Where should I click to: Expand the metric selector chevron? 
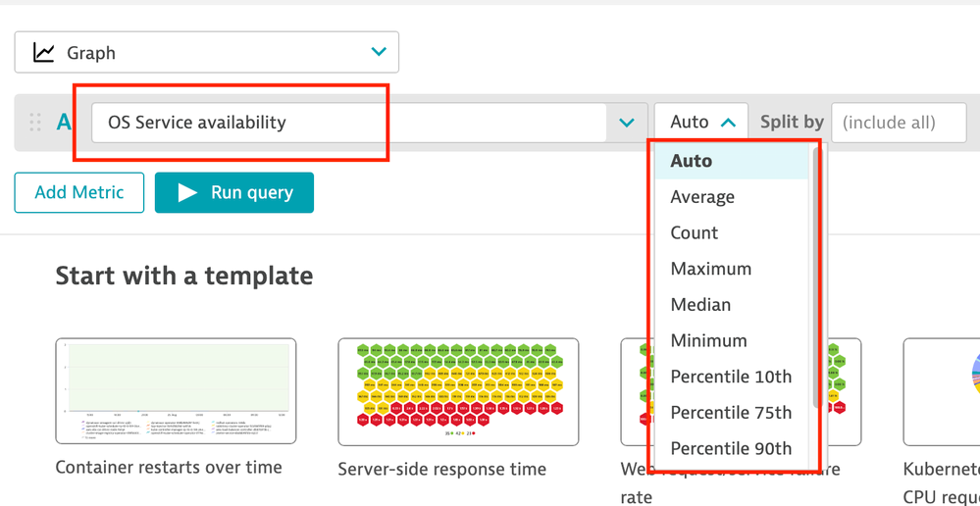(x=627, y=123)
